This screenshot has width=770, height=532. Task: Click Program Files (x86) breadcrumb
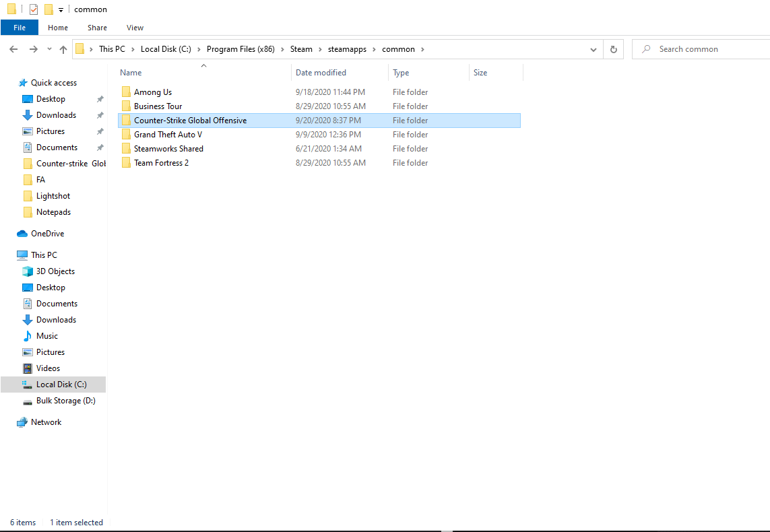(240, 49)
